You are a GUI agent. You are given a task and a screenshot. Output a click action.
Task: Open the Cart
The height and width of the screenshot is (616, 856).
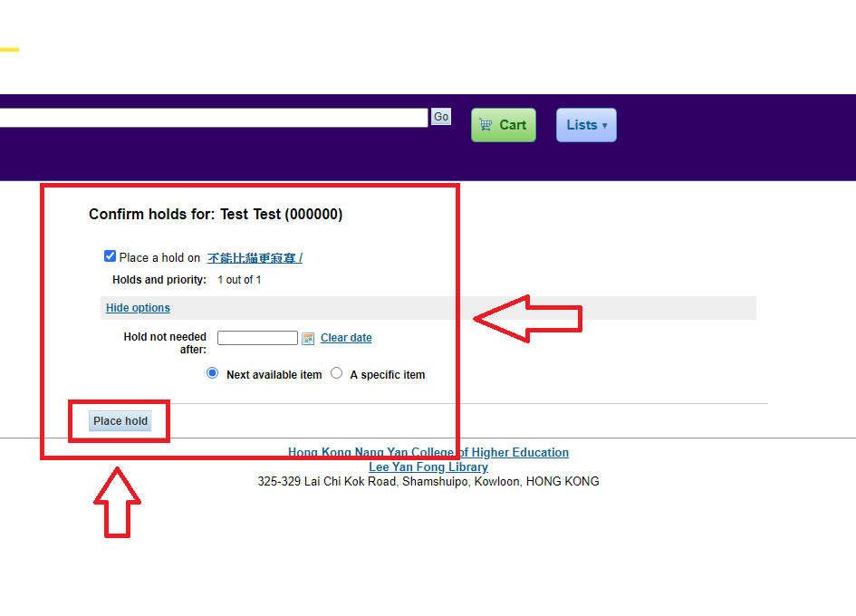(504, 125)
